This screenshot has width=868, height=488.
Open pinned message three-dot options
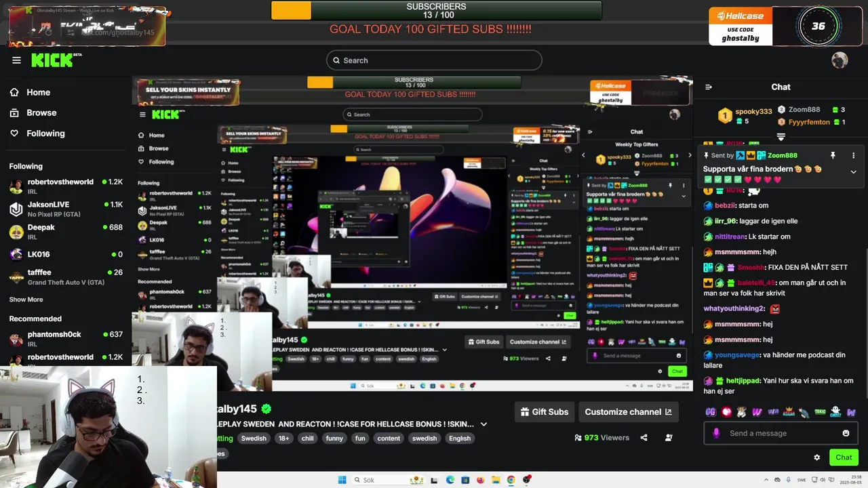click(x=853, y=155)
